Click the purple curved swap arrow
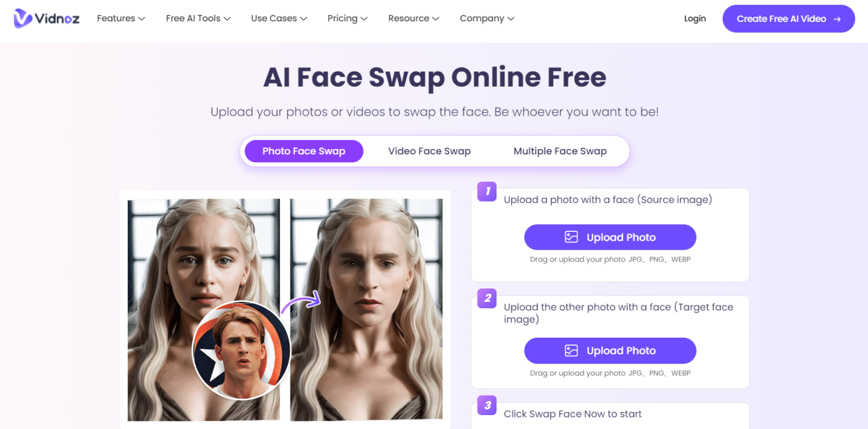This screenshot has width=868, height=429. pos(301,302)
